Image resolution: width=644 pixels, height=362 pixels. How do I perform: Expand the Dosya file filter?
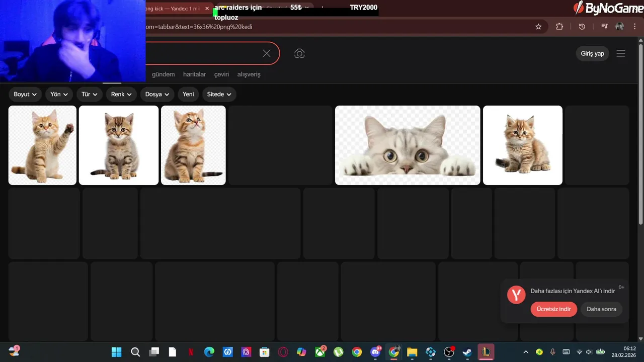coord(157,94)
